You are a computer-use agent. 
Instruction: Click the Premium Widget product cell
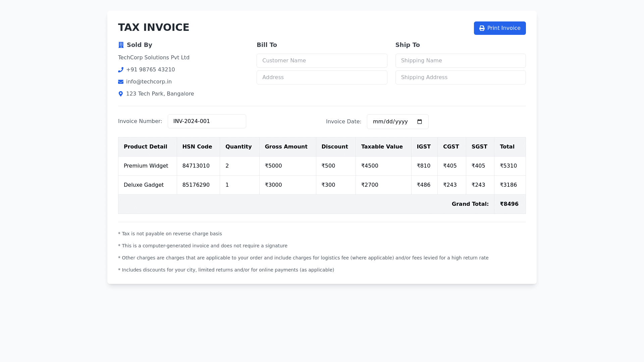coord(146,166)
